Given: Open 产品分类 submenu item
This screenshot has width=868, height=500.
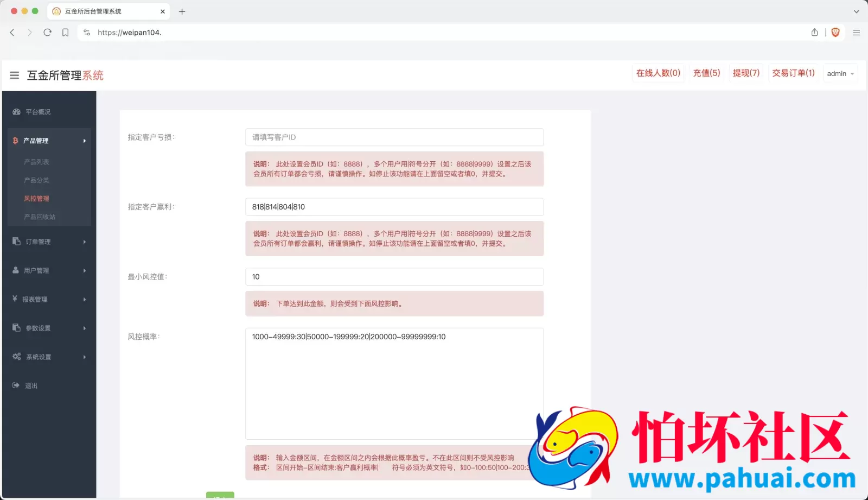Looking at the screenshot, I should click(36, 180).
